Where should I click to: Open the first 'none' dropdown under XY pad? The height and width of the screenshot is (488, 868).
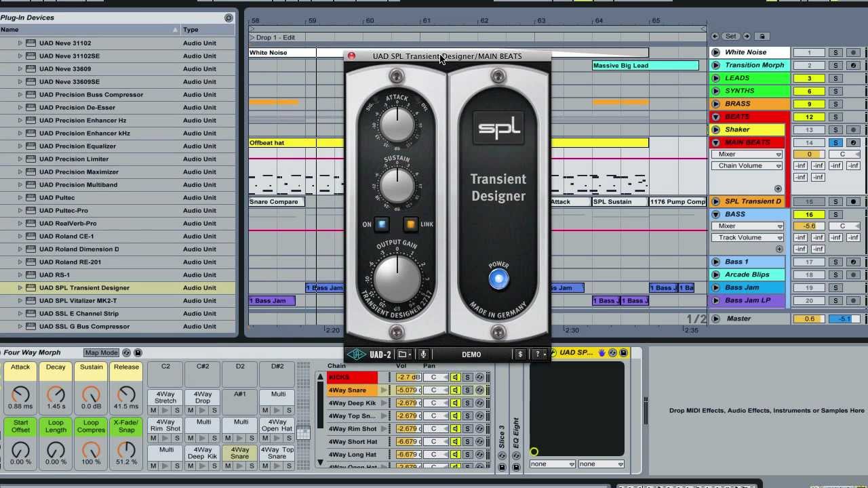(x=552, y=464)
